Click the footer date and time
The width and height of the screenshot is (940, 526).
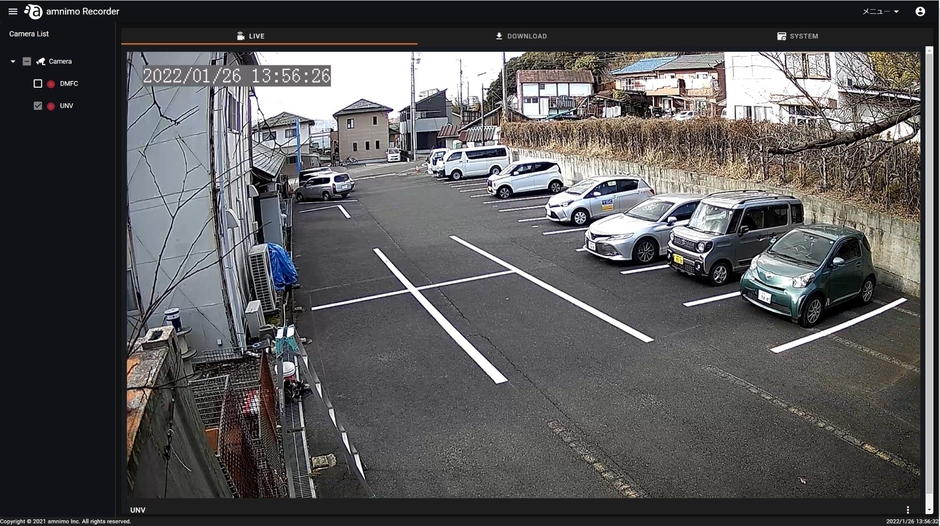912,522
